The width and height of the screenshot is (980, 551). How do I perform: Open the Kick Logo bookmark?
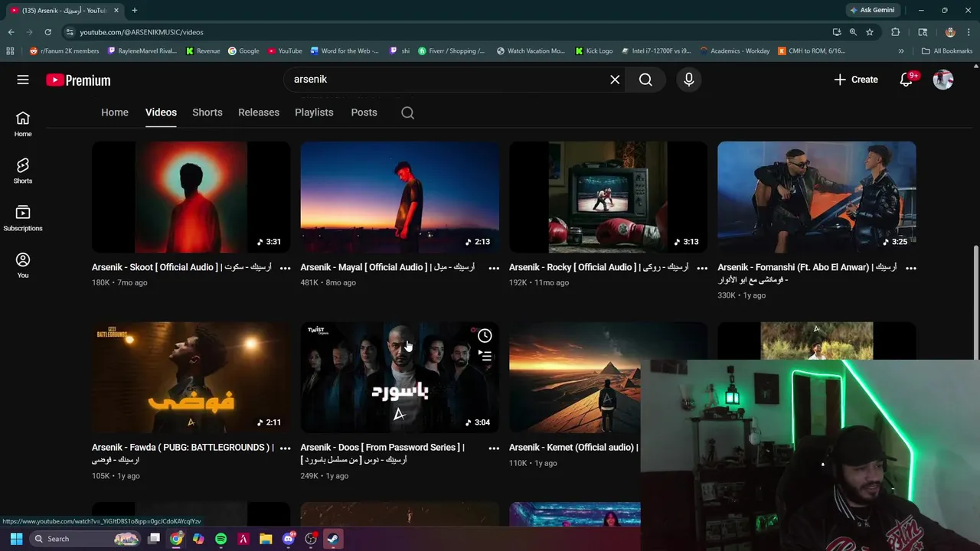593,51
